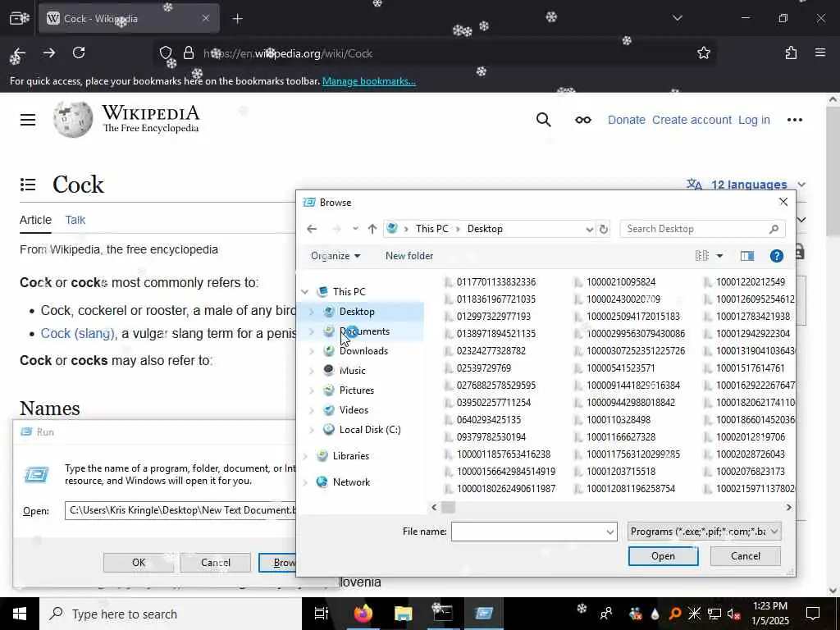Open the Wikipedia appearance glasses icon
This screenshot has width=840, height=630.
tap(583, 120)
